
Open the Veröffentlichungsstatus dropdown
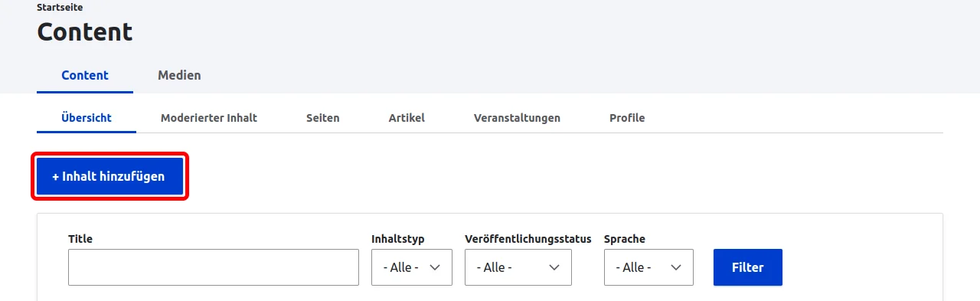point(518,267)
